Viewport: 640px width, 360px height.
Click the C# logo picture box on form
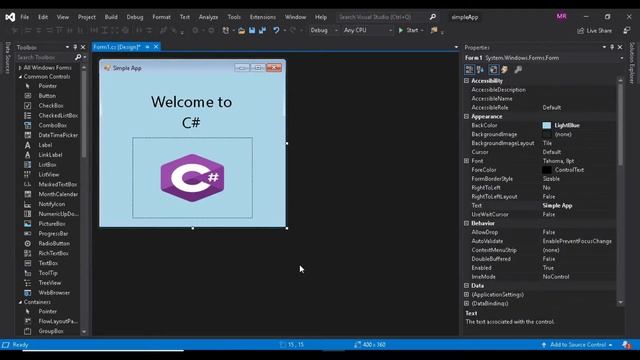coord(192,178)
